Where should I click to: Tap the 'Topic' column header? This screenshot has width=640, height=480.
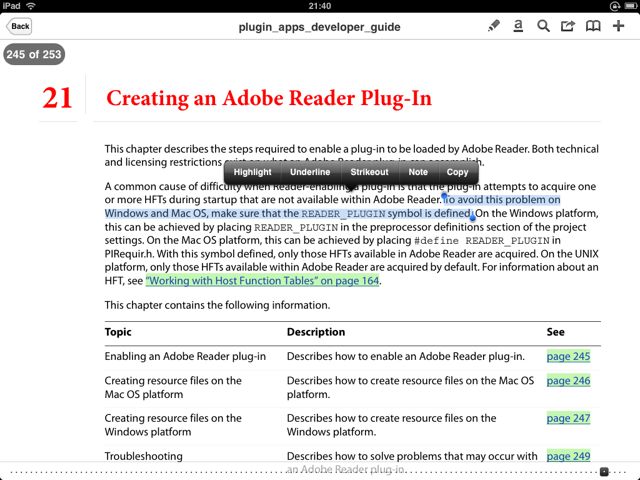(118, 332)
